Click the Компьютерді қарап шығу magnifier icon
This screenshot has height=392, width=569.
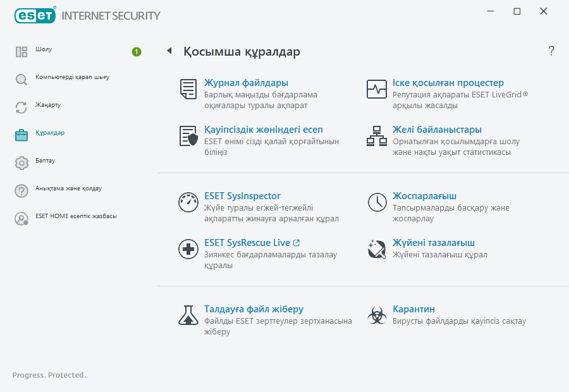21,80
